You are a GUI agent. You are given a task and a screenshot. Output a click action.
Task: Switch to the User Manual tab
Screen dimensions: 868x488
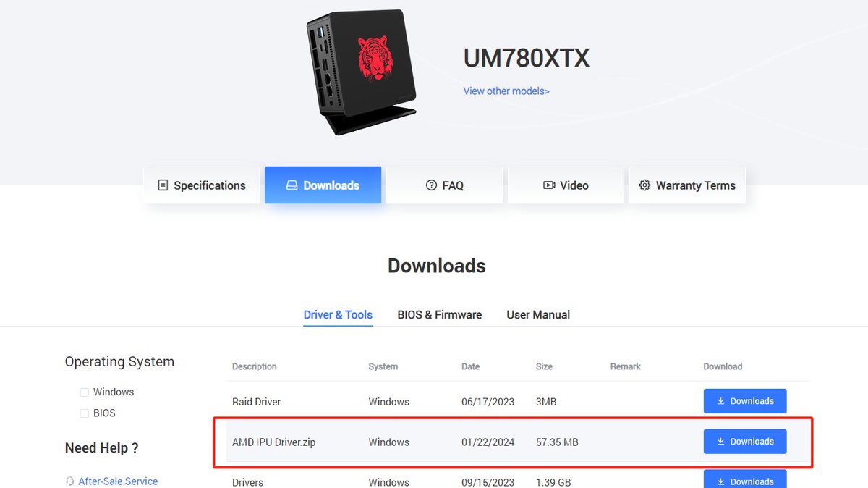(538, 315)
